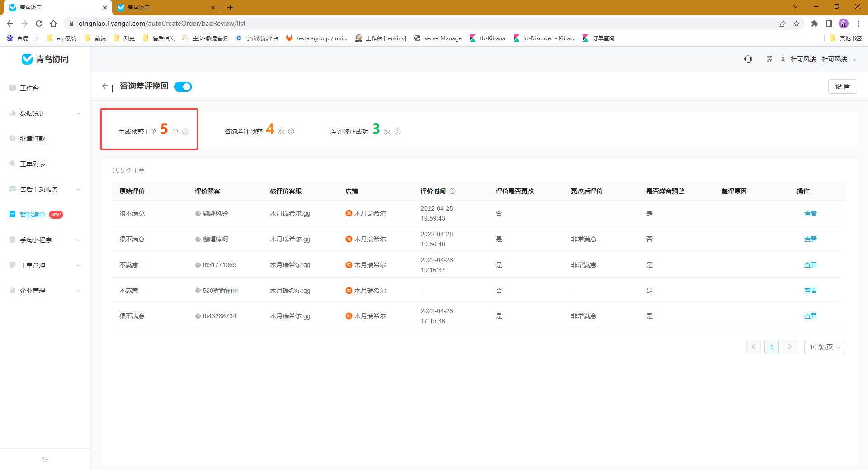Click 查看 for customer 520辉辉丽丽
868x470 pixels.
pos(810,291)
